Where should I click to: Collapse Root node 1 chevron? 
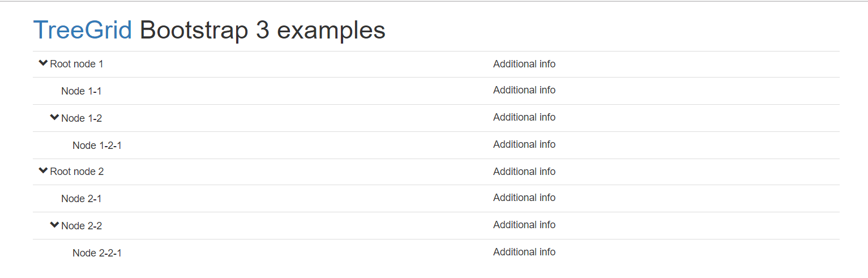click(43, 63)
